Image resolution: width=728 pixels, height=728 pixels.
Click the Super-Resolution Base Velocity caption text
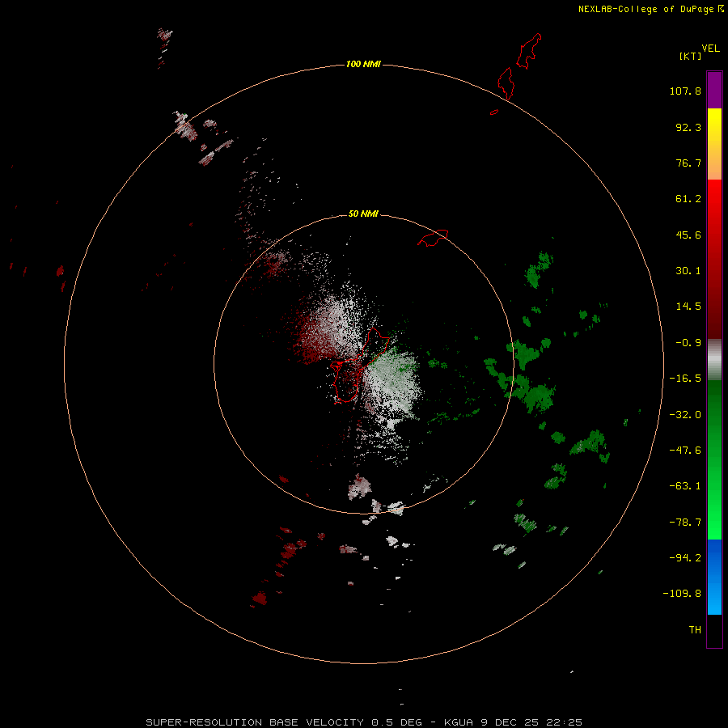tap(364, 722)
